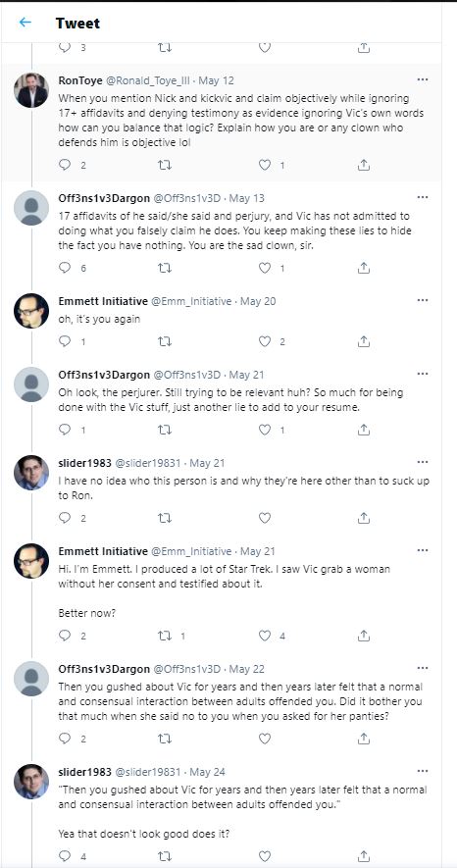Open slider1983's avatar on May 21 tweet

(x=31, y=473)
